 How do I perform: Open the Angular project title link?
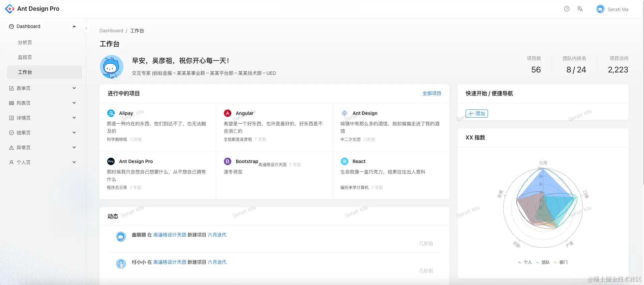(244, 113)
